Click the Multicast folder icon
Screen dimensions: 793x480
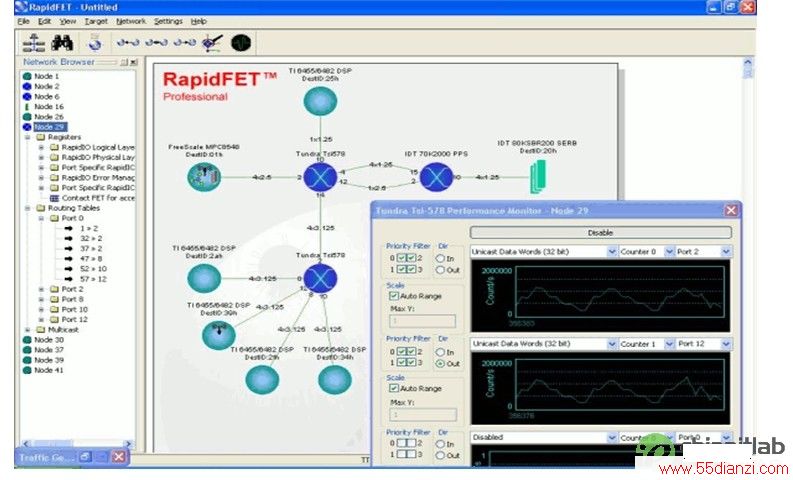tap(41, 329)
